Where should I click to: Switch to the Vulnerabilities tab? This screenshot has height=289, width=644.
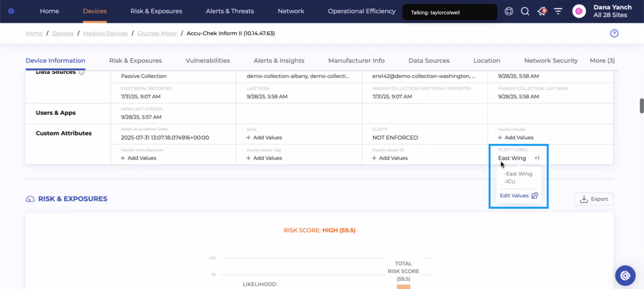pyautogui.click(x=207, y=61)
